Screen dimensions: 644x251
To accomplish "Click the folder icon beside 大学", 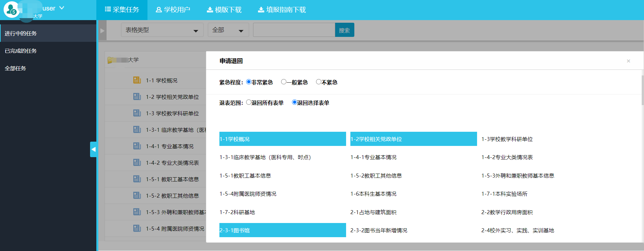I will [112, 60].
